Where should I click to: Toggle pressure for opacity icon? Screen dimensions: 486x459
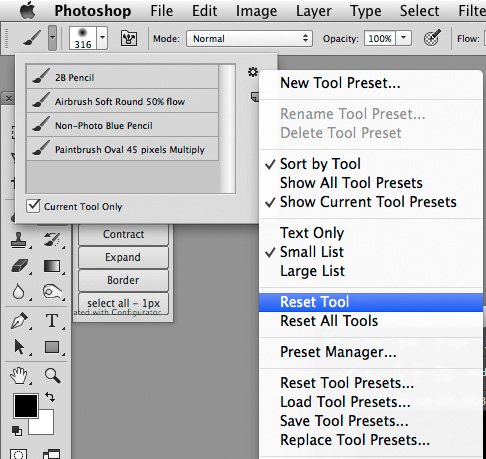coord(432,38)
